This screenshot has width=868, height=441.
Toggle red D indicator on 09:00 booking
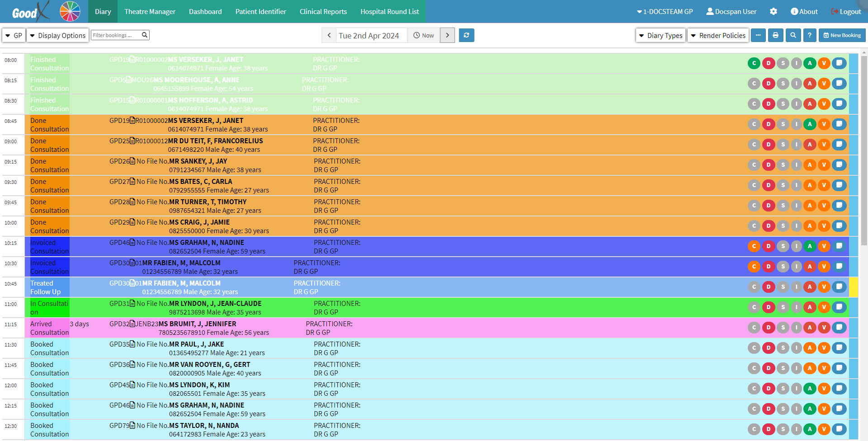click(768, 145)
